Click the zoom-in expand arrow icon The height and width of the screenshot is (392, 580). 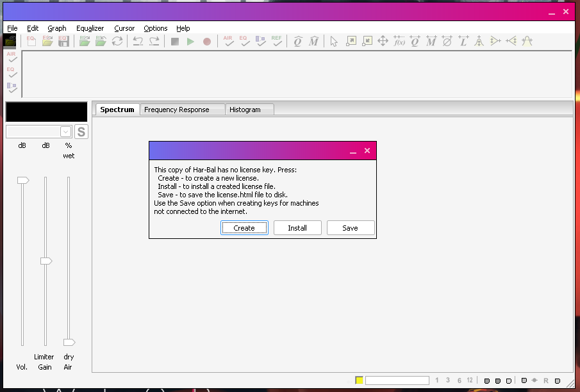click(351, 41)
